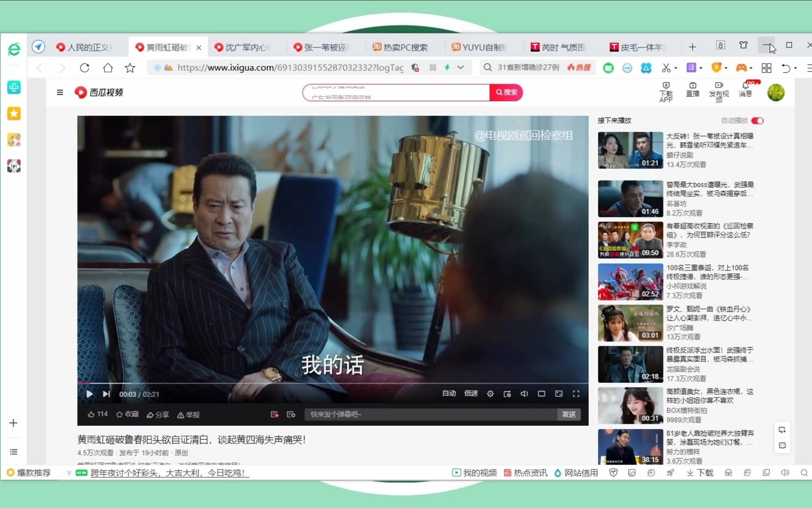Enable web fullscreen for the video
Image resolution: width=812 pixels, height=508 pixels.
(x=559, y=394)
